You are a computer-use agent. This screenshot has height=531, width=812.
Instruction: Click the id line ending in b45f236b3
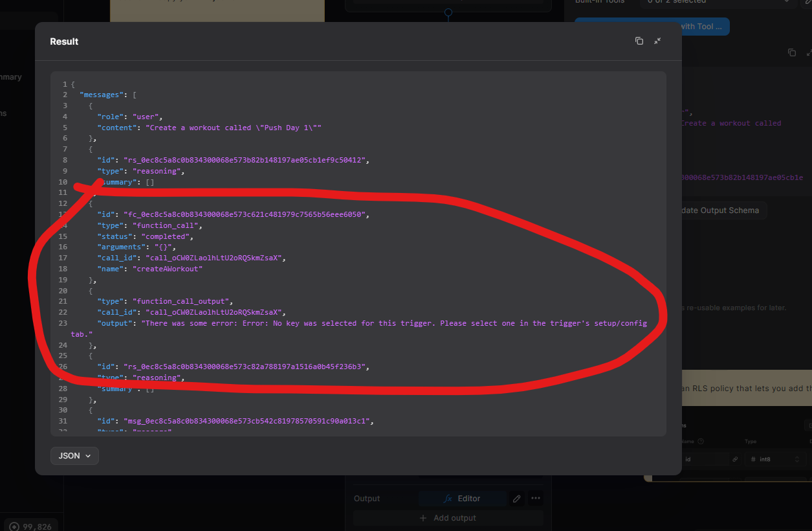coord(233,367)
